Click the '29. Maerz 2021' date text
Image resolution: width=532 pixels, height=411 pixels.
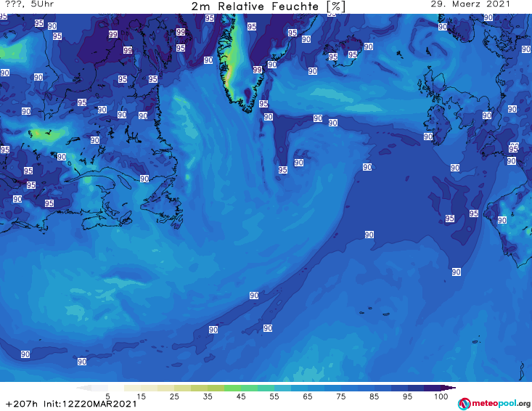(470, 4)
